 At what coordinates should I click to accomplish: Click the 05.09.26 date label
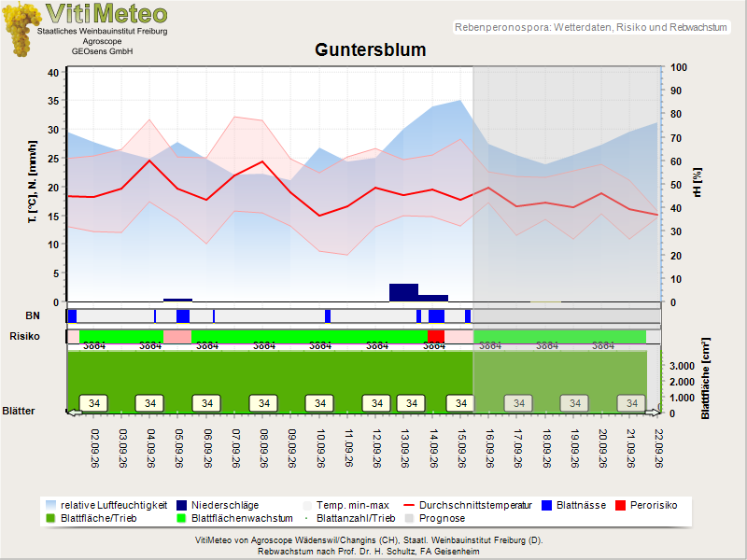point(179,448)
